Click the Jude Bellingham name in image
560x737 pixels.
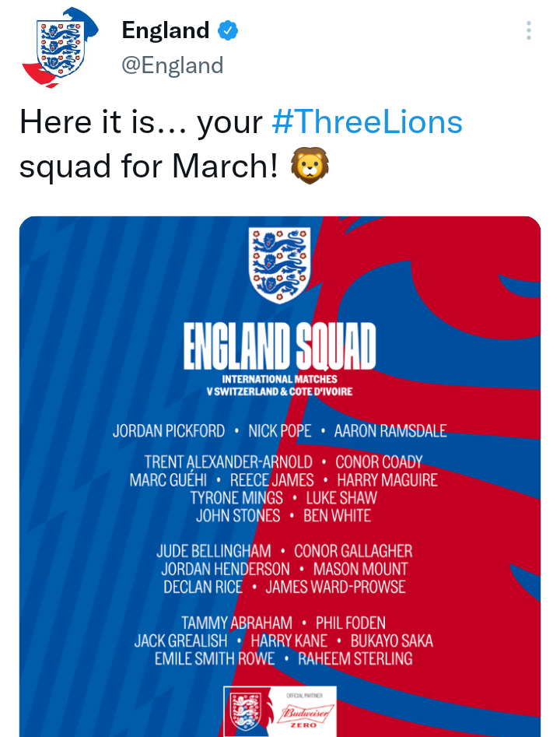[214, 551]
